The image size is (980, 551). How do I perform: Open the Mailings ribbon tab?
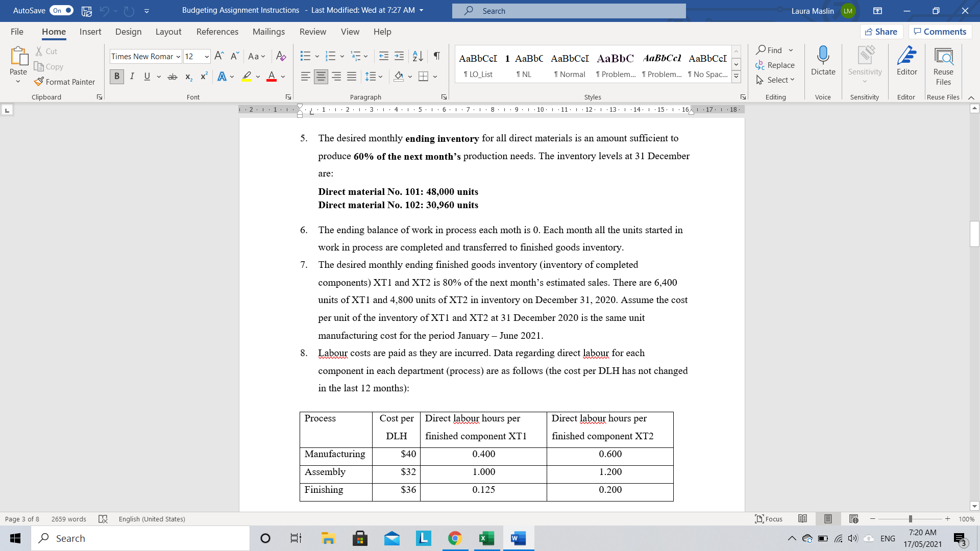pos(268,32)
